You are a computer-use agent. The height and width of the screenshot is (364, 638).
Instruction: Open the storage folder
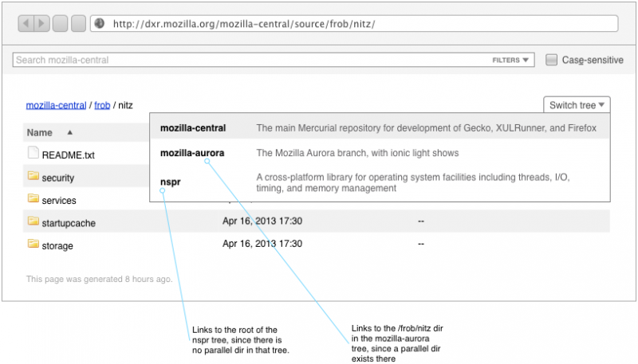(x=57, y=246)
